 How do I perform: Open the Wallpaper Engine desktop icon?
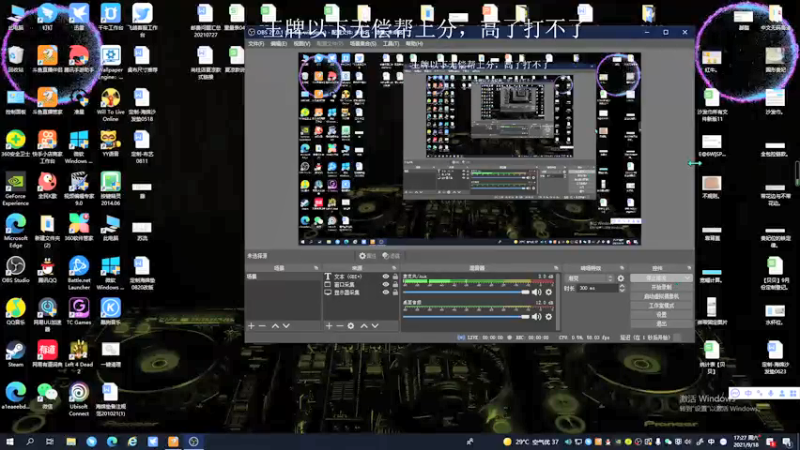(x=110, y=63)
